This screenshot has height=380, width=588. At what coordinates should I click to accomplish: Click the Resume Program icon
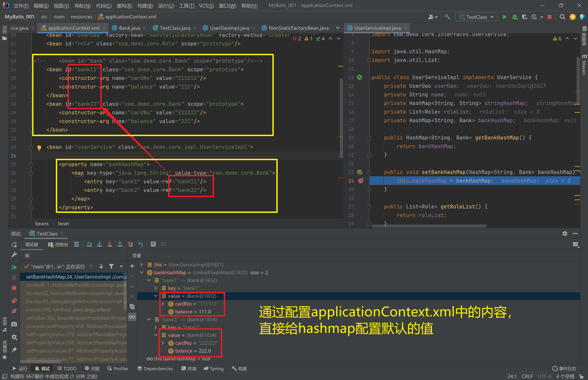point(14,267)
